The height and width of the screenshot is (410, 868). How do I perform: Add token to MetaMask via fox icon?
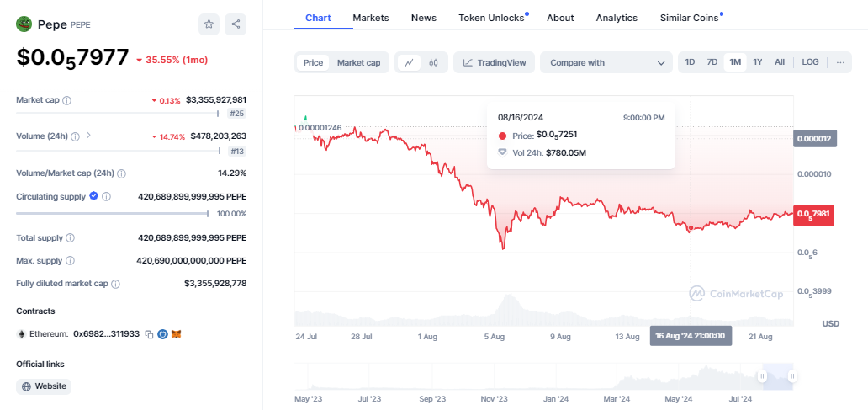coord(177,334)
